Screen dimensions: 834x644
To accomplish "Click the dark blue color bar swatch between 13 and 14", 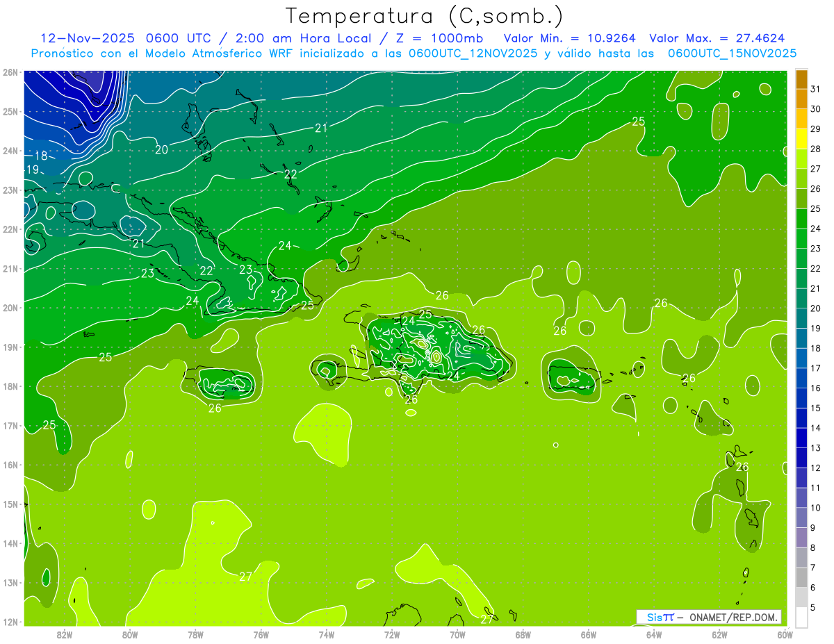I will 801,438.
